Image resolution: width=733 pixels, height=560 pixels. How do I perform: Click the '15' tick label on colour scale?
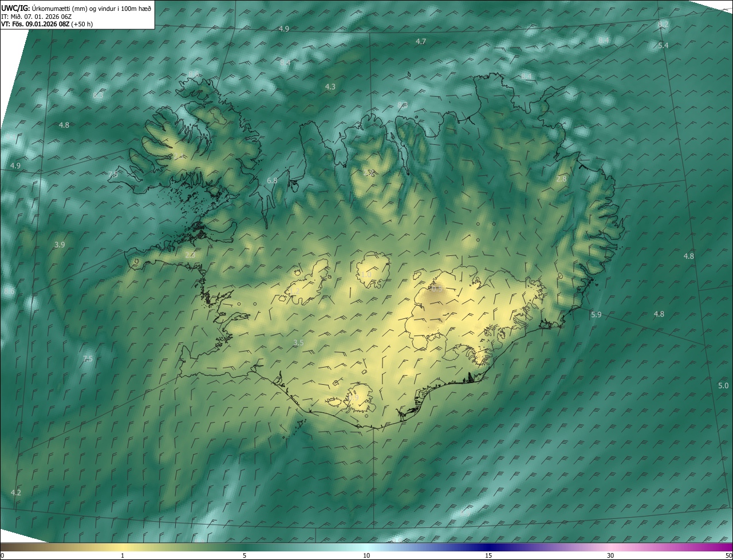tap(488, 556)
